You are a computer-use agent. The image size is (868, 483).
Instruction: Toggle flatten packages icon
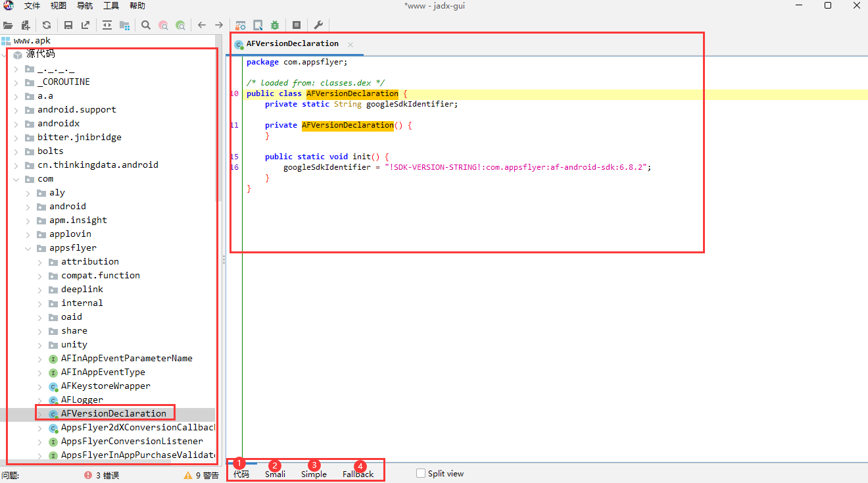[x=125, y=25]
